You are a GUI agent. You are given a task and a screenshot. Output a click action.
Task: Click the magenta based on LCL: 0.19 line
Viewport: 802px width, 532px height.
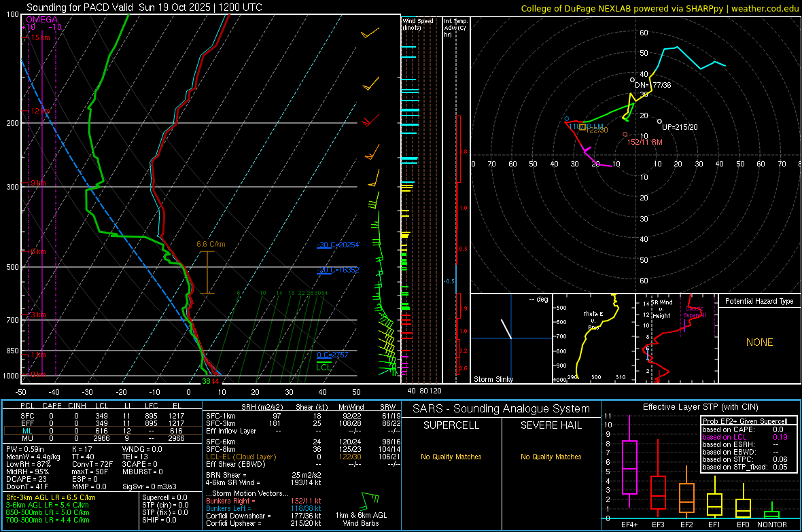pos(745,437)
